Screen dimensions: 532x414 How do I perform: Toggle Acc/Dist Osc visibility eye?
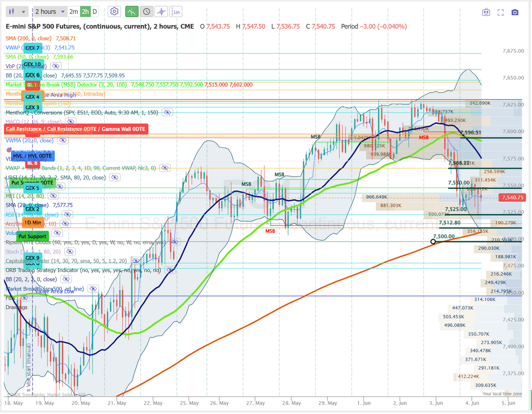pos(65,224)
